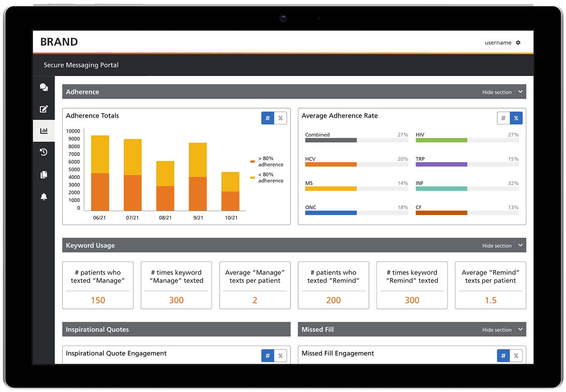Select the 9/21 bar in Adherence Totals
The width and height of the screenshot is (566, 392).
point(198,177)
